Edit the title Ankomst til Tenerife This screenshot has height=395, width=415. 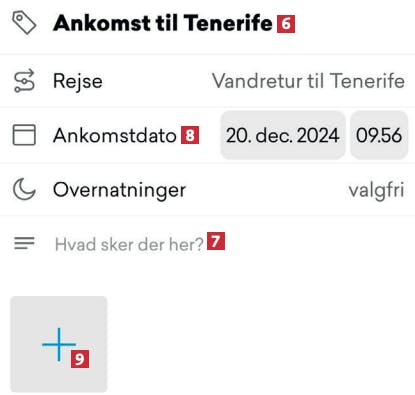[x=163, y=23]
